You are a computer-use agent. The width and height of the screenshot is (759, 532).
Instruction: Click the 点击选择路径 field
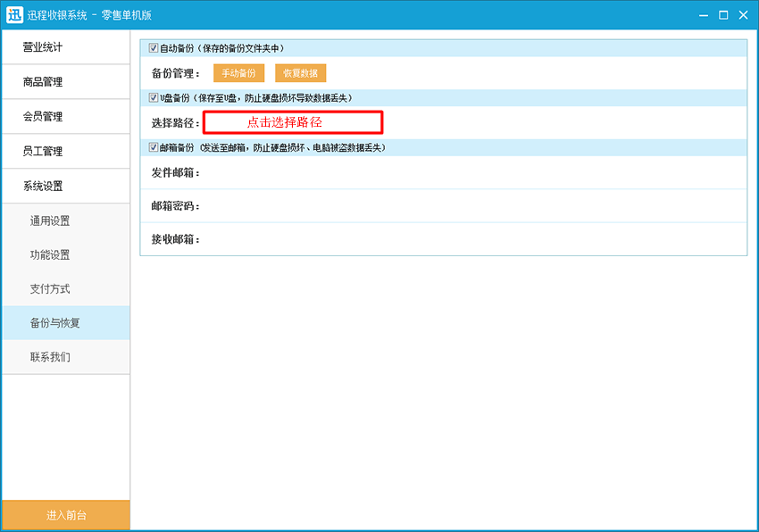tap(293, 122)
